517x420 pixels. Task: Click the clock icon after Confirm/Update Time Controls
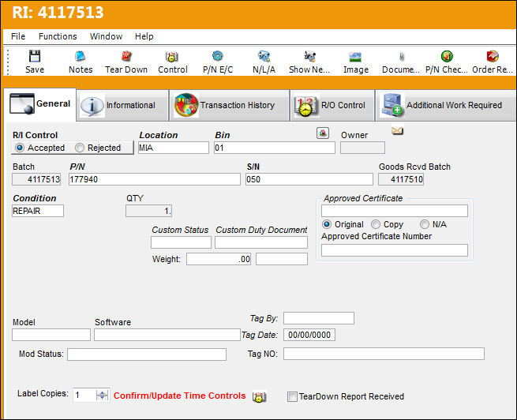click(259, 396)
